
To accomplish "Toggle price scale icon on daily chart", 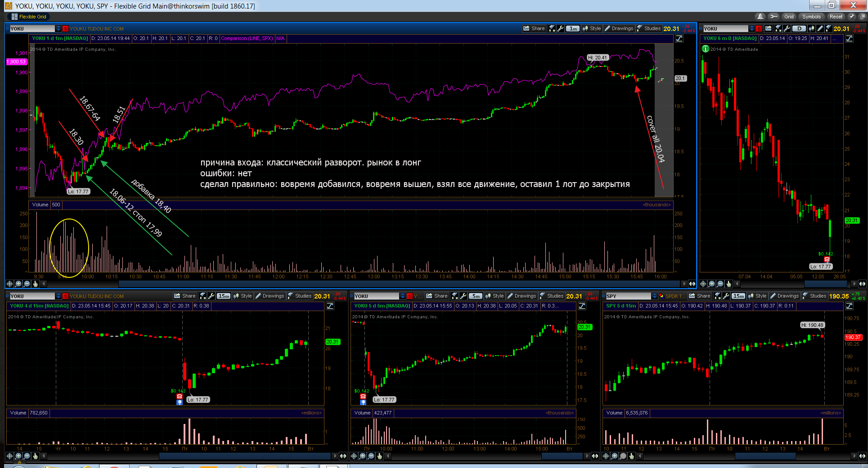I will (x=849, y=39).
